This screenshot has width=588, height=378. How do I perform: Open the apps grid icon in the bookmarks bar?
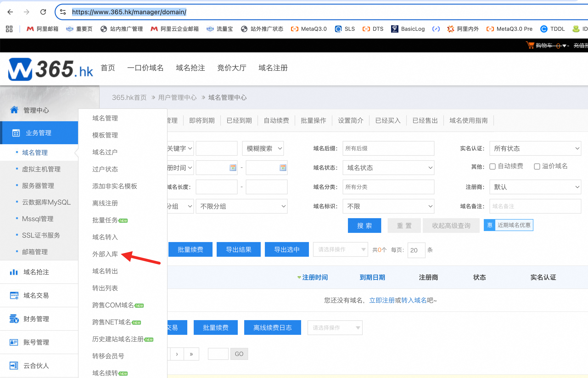pos(9,29)
